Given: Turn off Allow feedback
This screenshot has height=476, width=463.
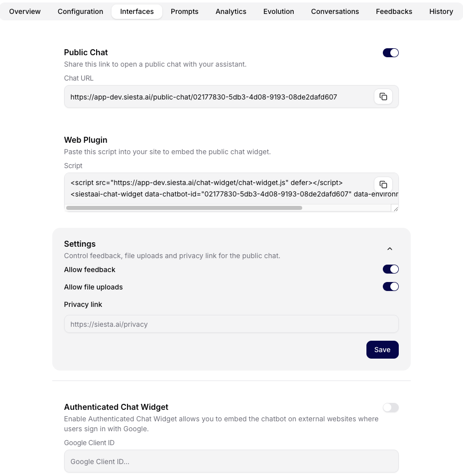Looking at the screenshot, I should 390,269.
